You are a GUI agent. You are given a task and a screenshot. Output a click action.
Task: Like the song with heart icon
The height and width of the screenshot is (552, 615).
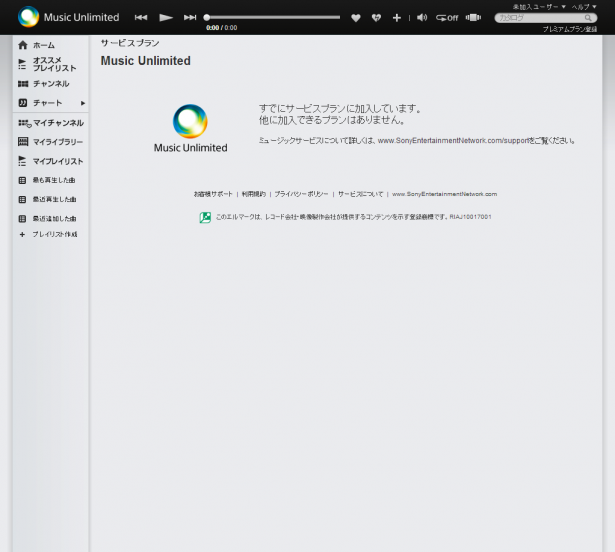[x=356, y=18]
